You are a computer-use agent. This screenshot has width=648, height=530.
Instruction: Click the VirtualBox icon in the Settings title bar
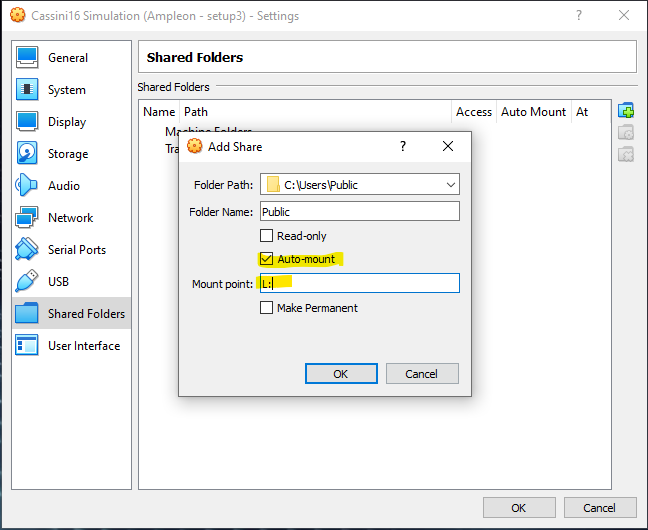coord(17,15)
